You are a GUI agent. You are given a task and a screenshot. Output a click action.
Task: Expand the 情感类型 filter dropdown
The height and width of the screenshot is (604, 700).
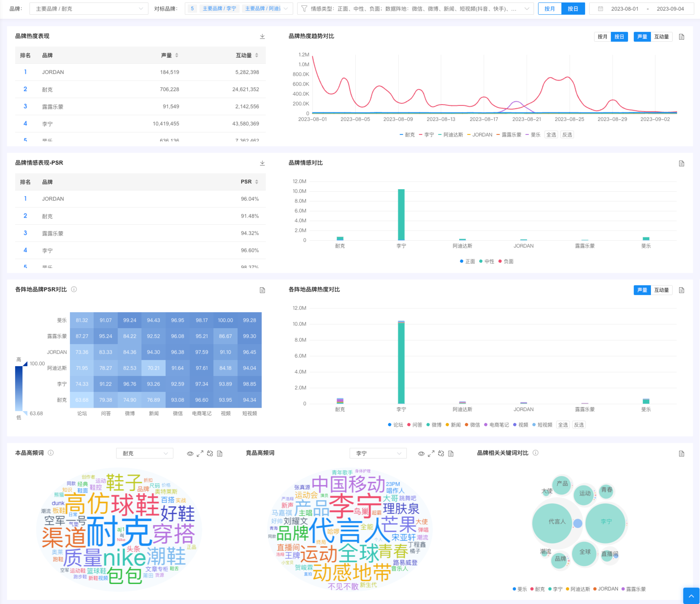pos(416,9)
